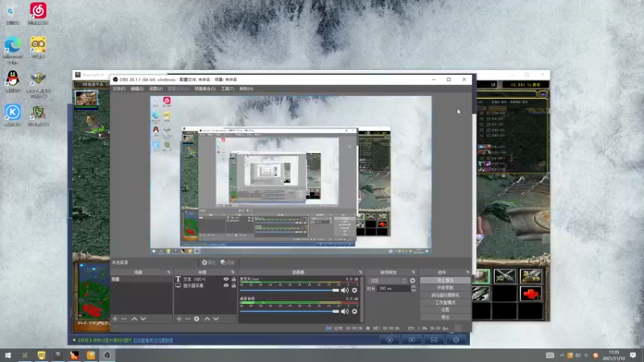Toggle the lock on the 文本 (GDI+) source

click(x=233, y=279)
